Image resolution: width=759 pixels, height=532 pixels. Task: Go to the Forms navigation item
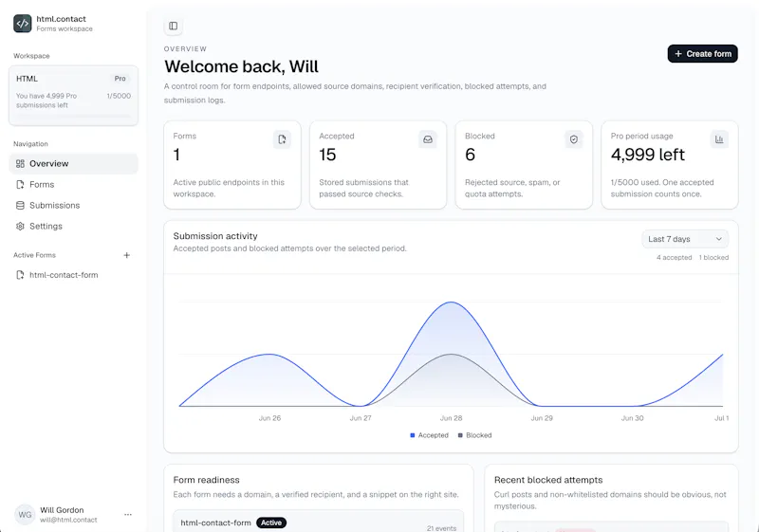pos(74,184)
